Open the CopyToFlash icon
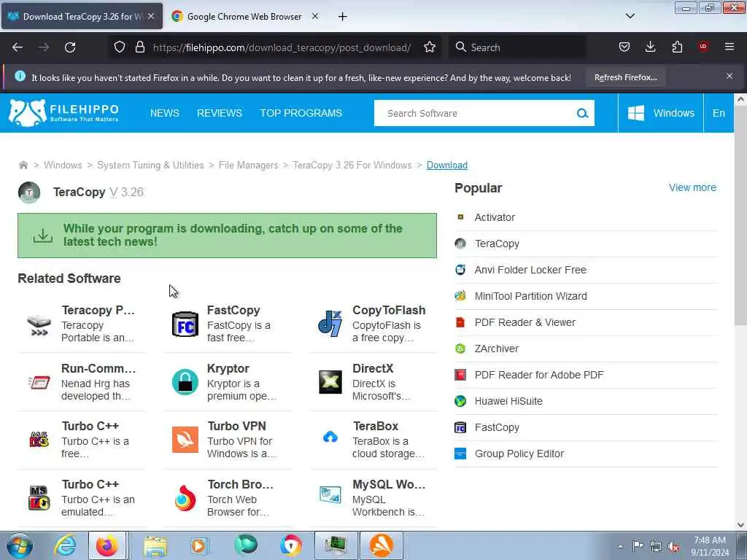Viewport: 747px width, 560px height. coord(330,324)
